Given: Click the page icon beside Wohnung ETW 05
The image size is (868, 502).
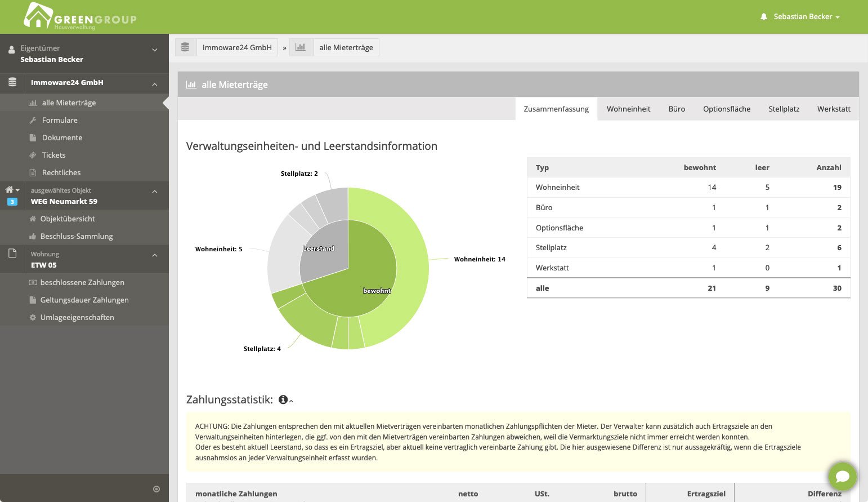Looking at the screenshot, I should tap(12, 254).
